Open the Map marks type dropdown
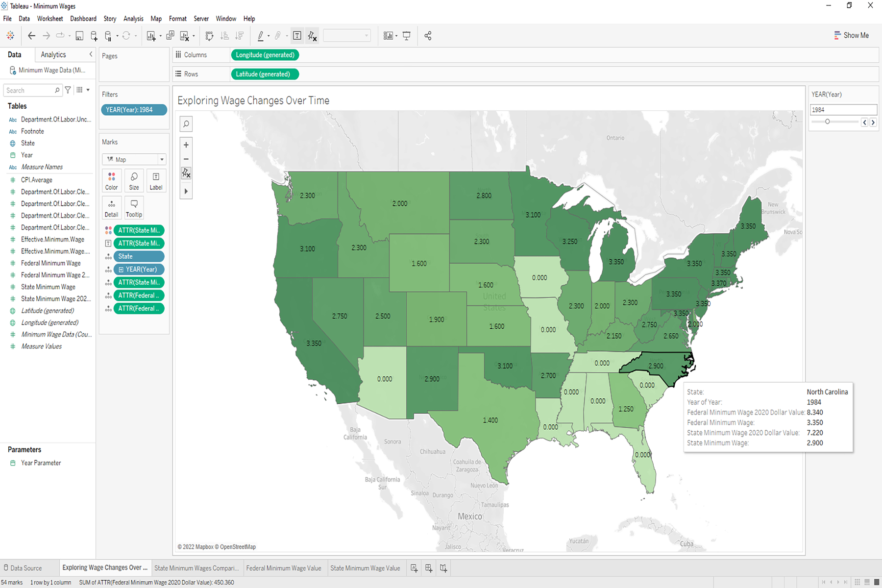 [162, 159]
